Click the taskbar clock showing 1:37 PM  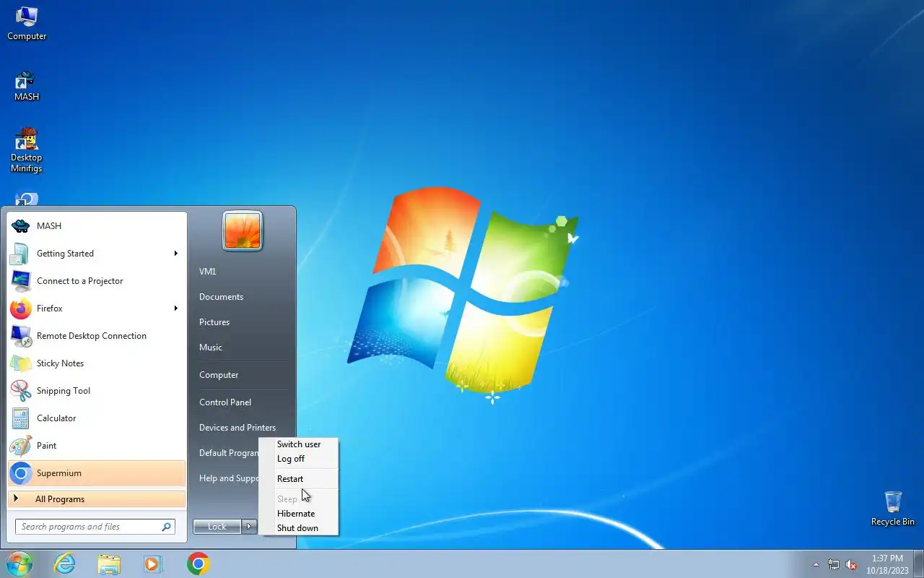coord(887,564)
